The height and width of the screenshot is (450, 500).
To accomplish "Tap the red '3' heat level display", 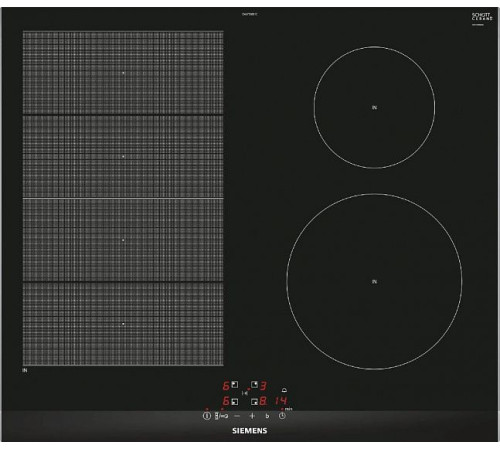I will 263,386.
